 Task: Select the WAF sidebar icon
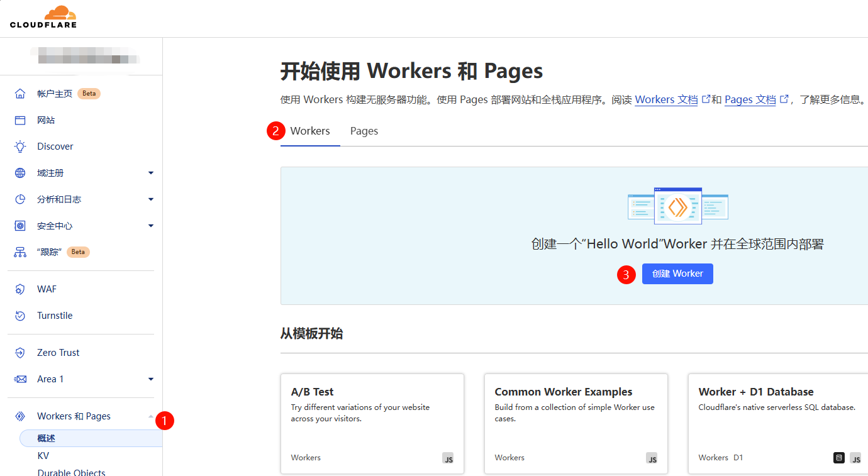(19, 289)
